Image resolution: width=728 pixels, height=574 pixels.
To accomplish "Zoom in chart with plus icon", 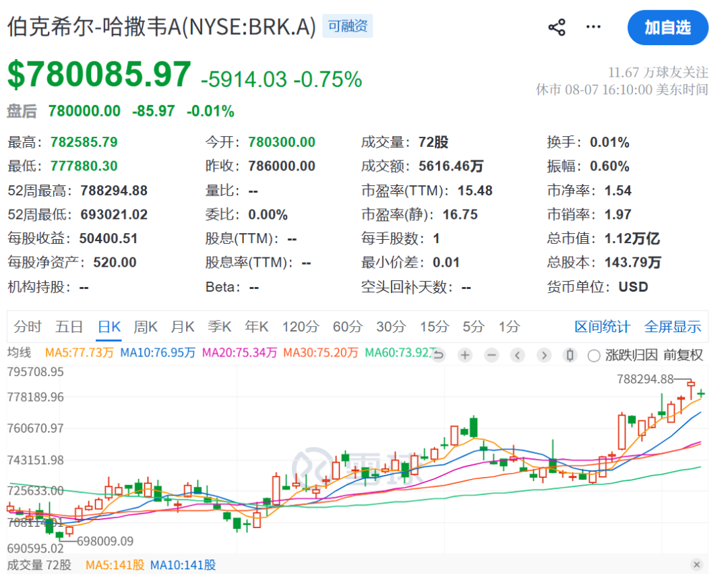I will pyautogui.click(x=464, y=356).
